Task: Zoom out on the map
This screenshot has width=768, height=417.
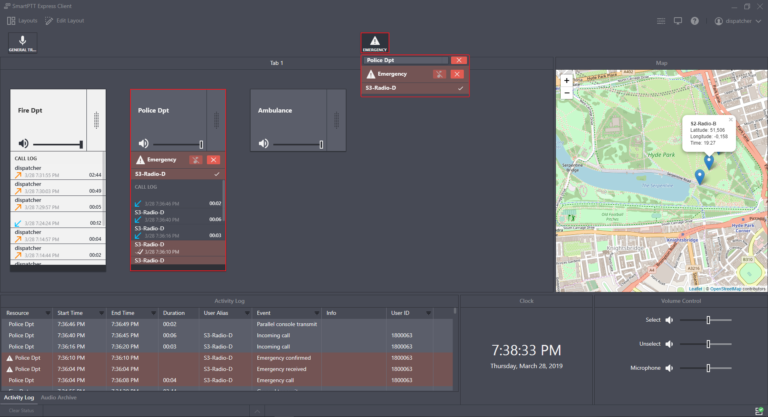Action: click(x=567, y=92)
